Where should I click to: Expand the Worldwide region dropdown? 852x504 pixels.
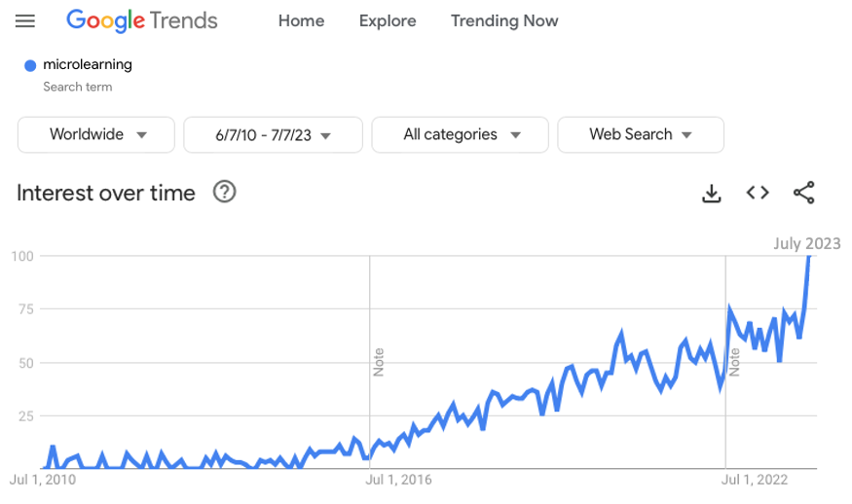click(x=96, y=134)
